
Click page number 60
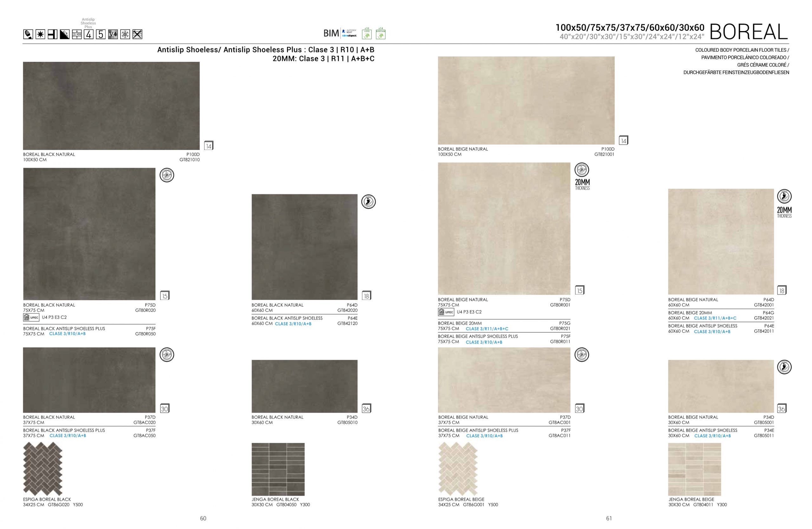pyautogui.click(x=203, y=519)
